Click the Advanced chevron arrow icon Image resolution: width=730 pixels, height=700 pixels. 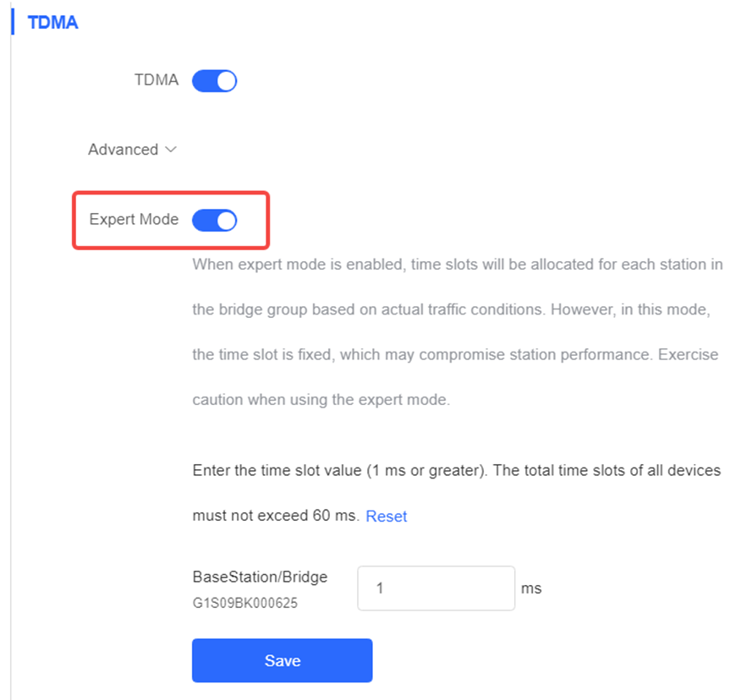[x=171, y=150]
